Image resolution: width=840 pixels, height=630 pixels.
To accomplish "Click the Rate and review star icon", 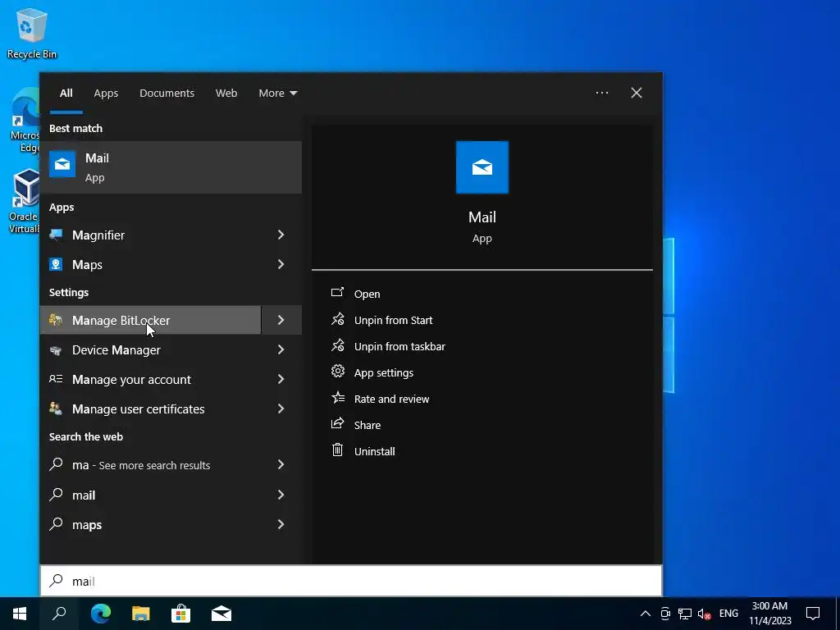I will 337,398.
